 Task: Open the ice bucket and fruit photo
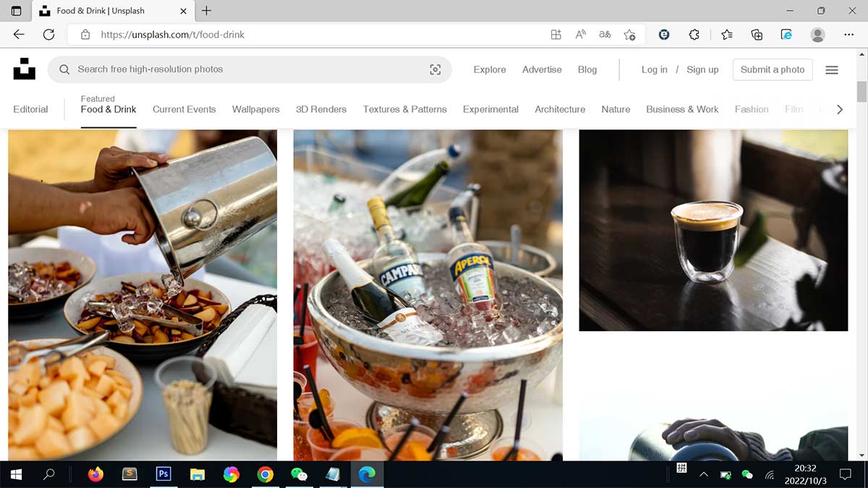tap(142, 295)
